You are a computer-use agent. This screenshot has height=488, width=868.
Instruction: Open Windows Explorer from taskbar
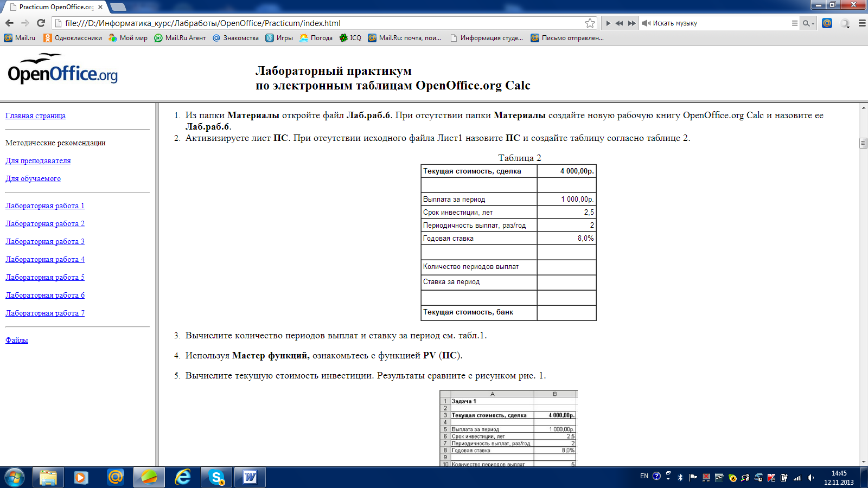point(48,477)
